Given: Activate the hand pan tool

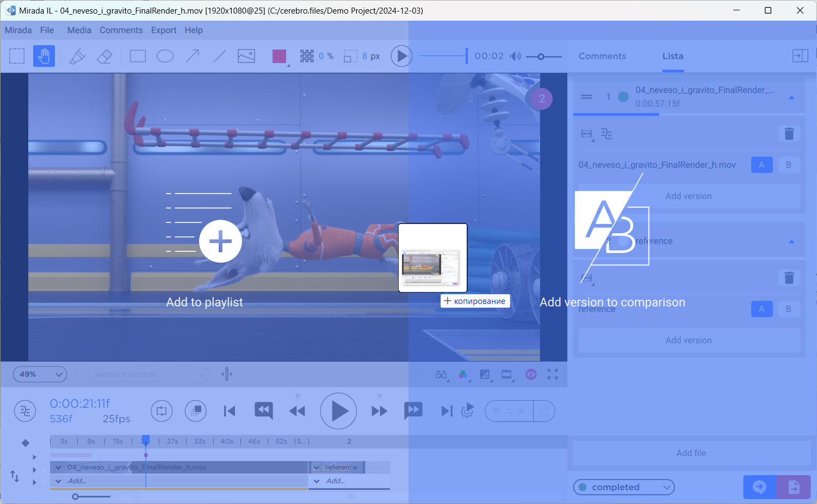Looking at the screenshot, I should click(44, 56).
